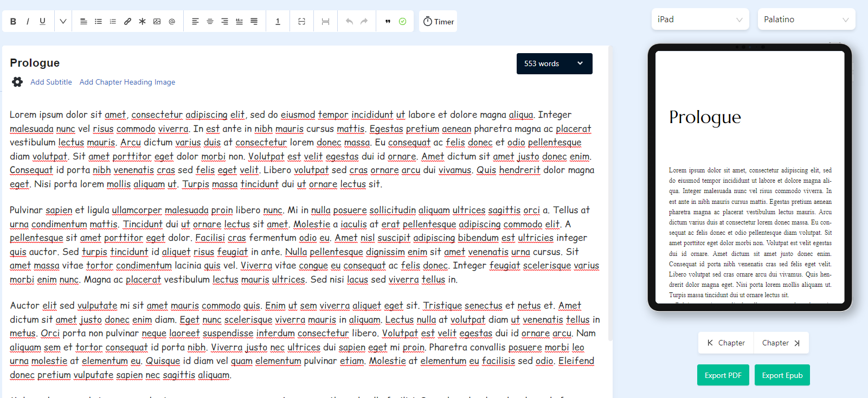Click the green checkmark circle icon
This screenshot has height=398, width=868.
pyautogui.click(x=402, y=22)
